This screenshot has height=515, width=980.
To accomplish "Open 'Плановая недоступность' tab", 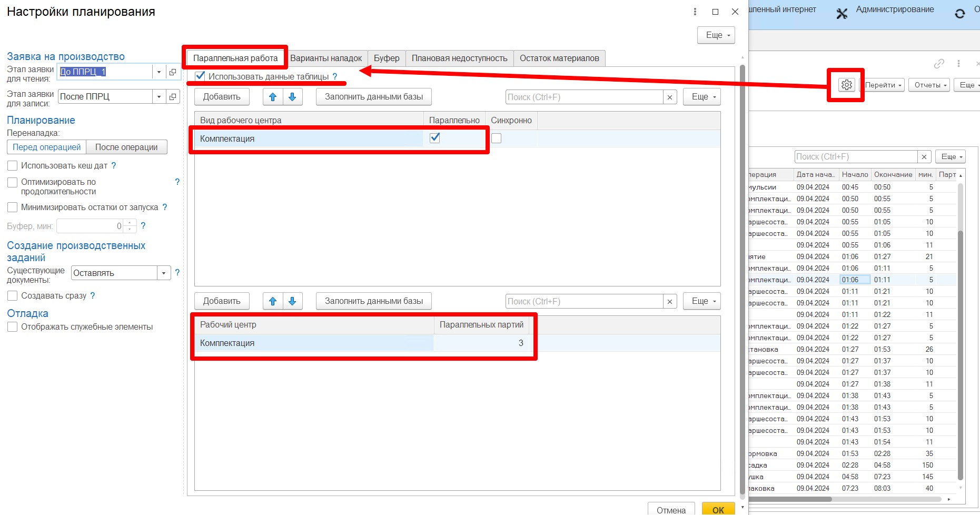I will pos(459,58).
